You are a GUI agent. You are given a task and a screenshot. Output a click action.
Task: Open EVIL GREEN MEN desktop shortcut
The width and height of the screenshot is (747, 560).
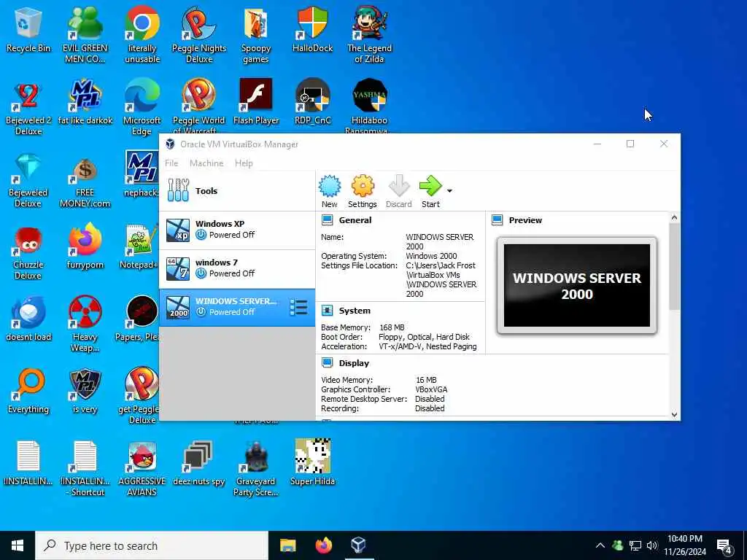click(85, 35)
